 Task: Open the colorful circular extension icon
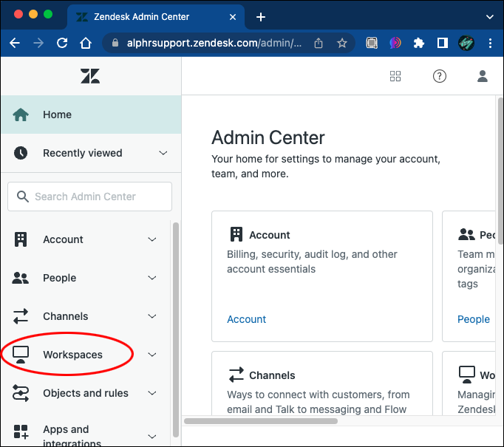click(x=395, y=43)
